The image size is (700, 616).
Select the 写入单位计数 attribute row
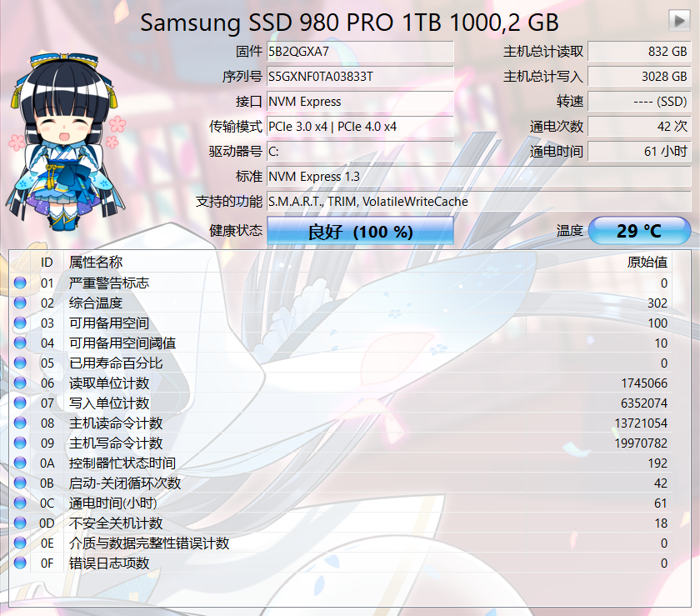pyautogui.click(x=341, y=403)
